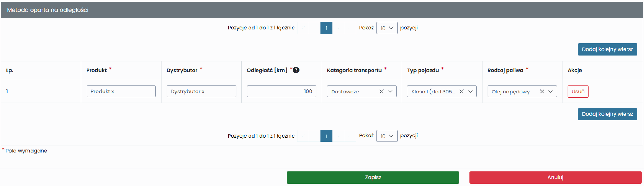The height and width of the screenshot is (186, 644).
Task: Cancel with the Anuluj button
Action: pos(556,178)
